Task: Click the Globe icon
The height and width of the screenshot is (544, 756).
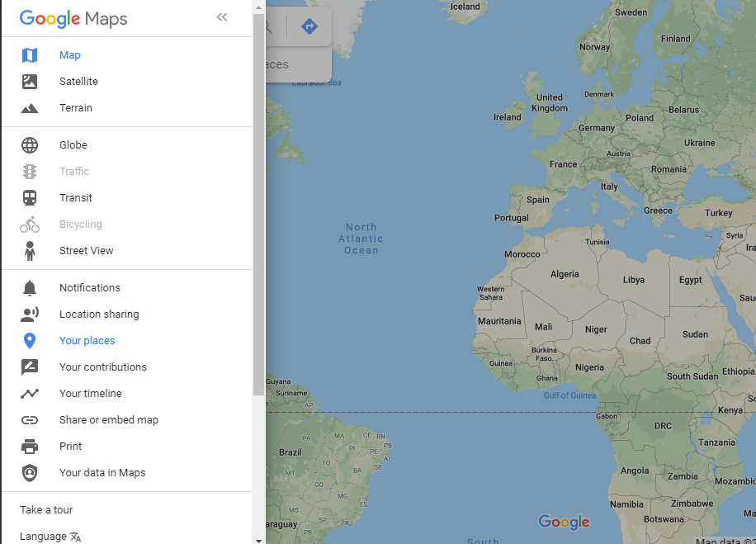Action: point(30,145)
